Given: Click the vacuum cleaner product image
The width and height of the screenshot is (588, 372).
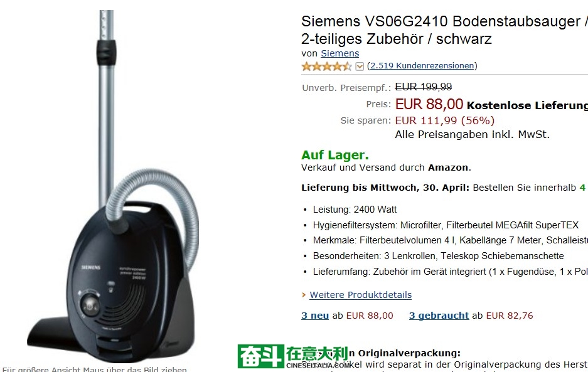Looking at the screenshot, I should tap(112, 186).
